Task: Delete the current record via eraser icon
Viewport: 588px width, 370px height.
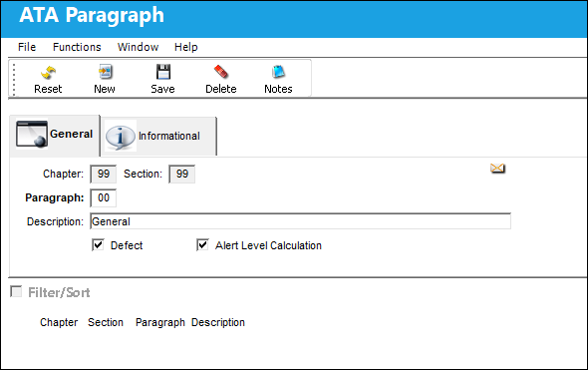Action: [x=221, y=72]
